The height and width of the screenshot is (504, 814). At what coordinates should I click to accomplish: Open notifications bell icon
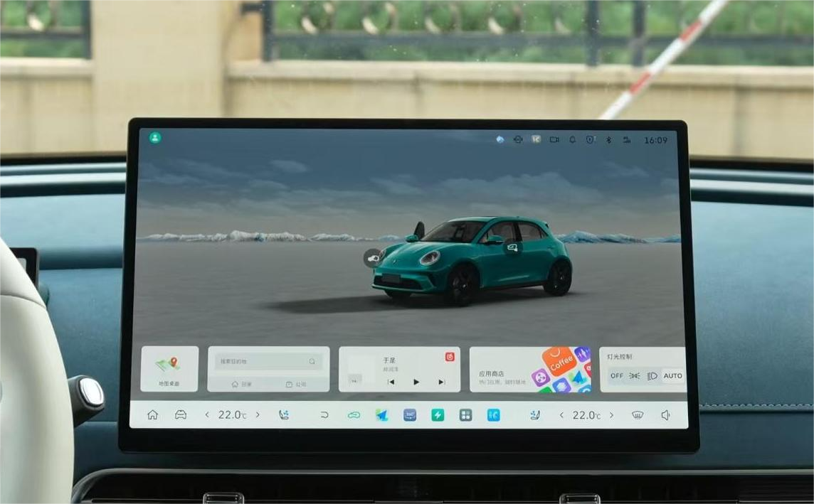[573, 139]
